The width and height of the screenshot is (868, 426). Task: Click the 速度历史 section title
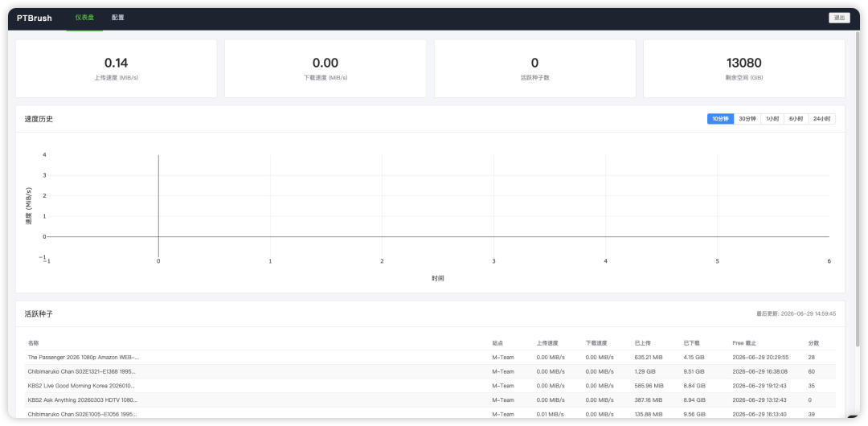39,119
